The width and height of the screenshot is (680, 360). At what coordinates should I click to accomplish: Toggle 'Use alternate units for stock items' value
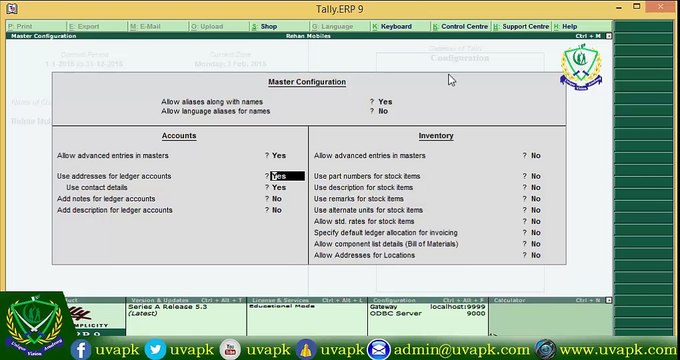click(536, 210)
